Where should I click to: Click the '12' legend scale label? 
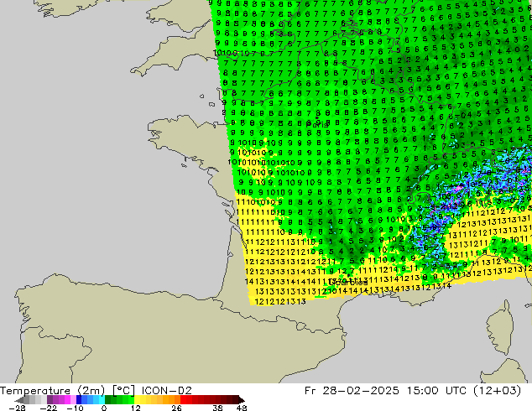coord(136,408)
